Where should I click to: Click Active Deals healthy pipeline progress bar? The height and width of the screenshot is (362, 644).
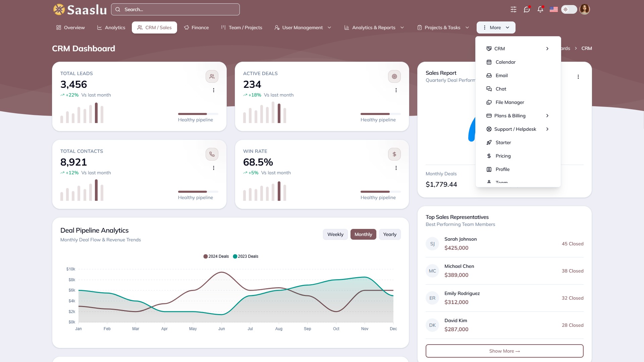coord(381,114)
